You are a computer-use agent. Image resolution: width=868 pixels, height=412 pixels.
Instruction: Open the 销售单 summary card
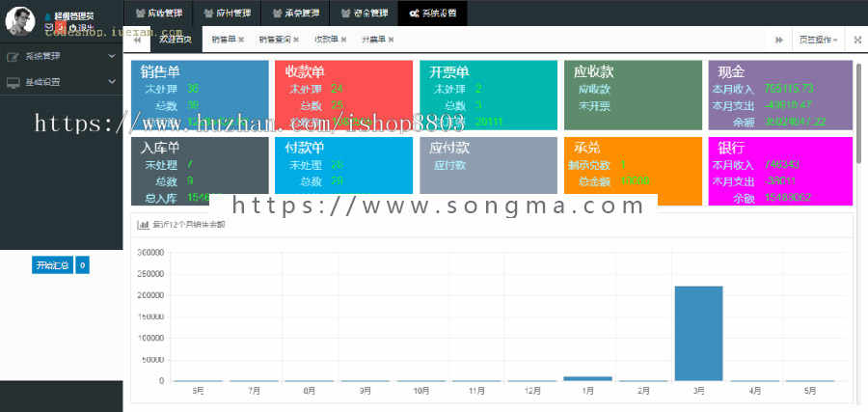(x=200, y=96)
